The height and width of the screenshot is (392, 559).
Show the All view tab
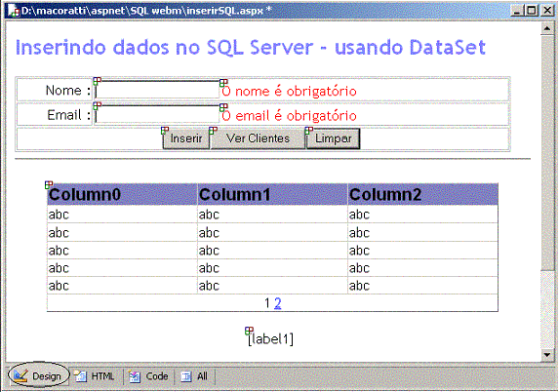(x=194, y=376)
